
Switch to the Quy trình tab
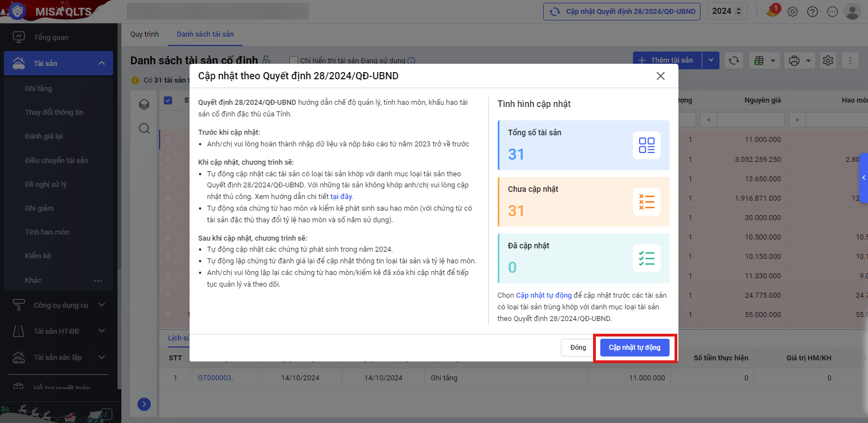point(144,34)
